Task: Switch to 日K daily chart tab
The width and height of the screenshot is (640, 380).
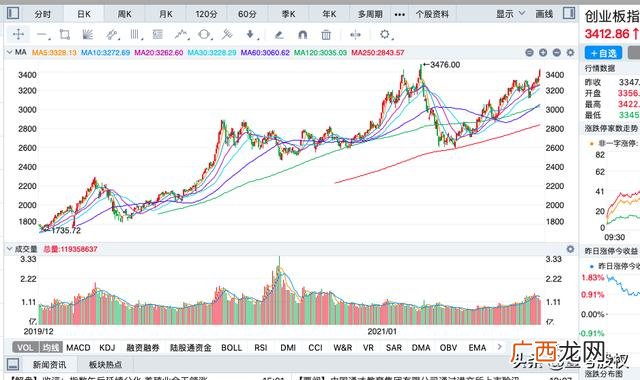Action: pyautogui.click(x=84, y=14)
